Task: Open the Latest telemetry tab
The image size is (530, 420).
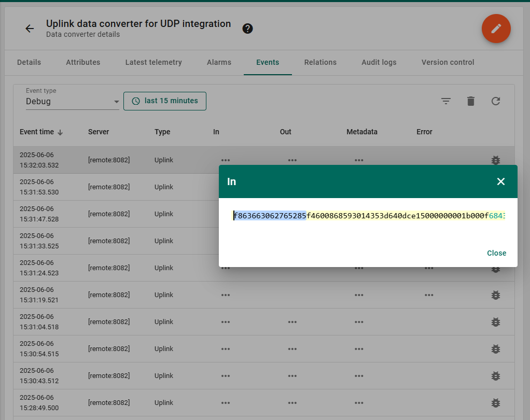Action: pyautogui.click(x=154, y=63)
